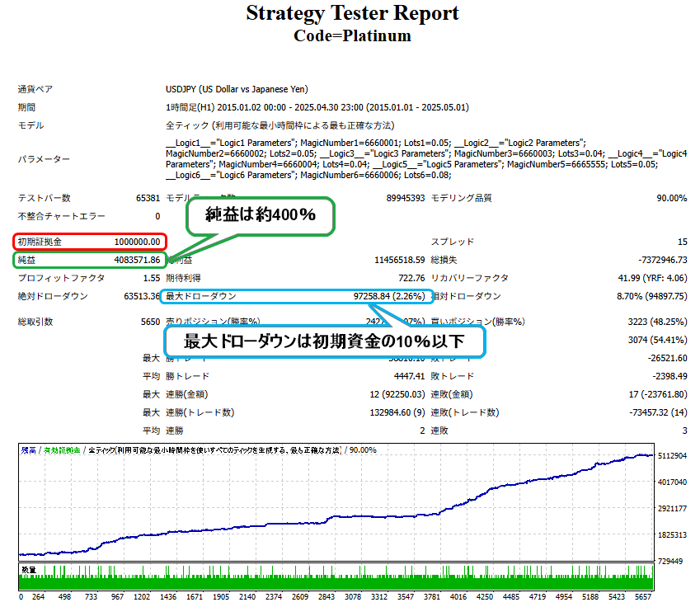Click the 連勝(金額) label

[x=186, y=394]
